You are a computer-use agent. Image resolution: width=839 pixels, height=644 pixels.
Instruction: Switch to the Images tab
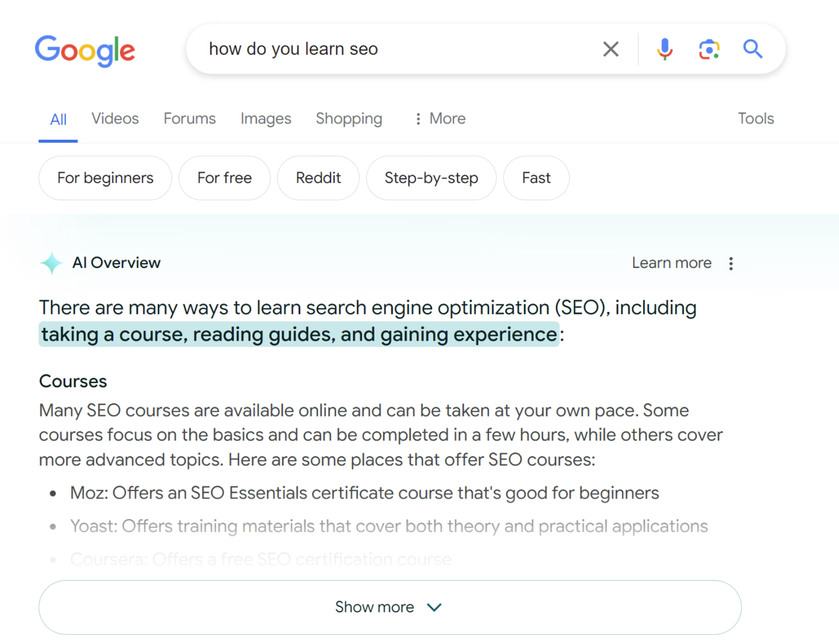pos(266,119)
